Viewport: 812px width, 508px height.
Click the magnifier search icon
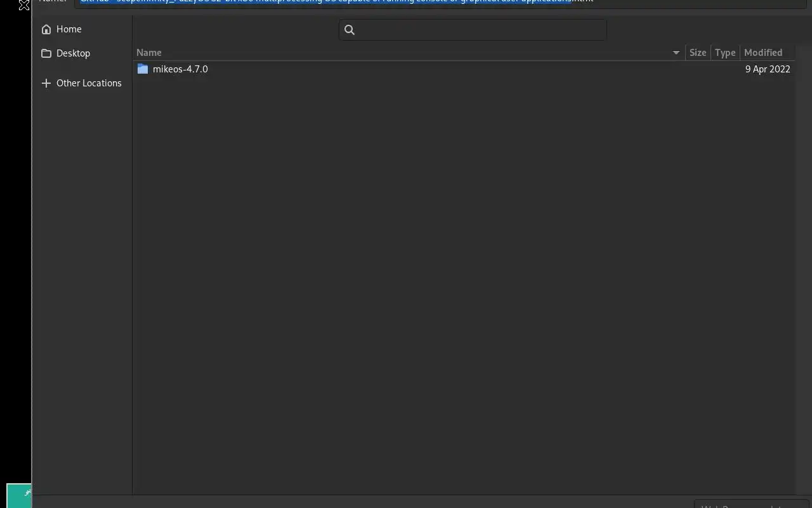[x=350, y=30]
